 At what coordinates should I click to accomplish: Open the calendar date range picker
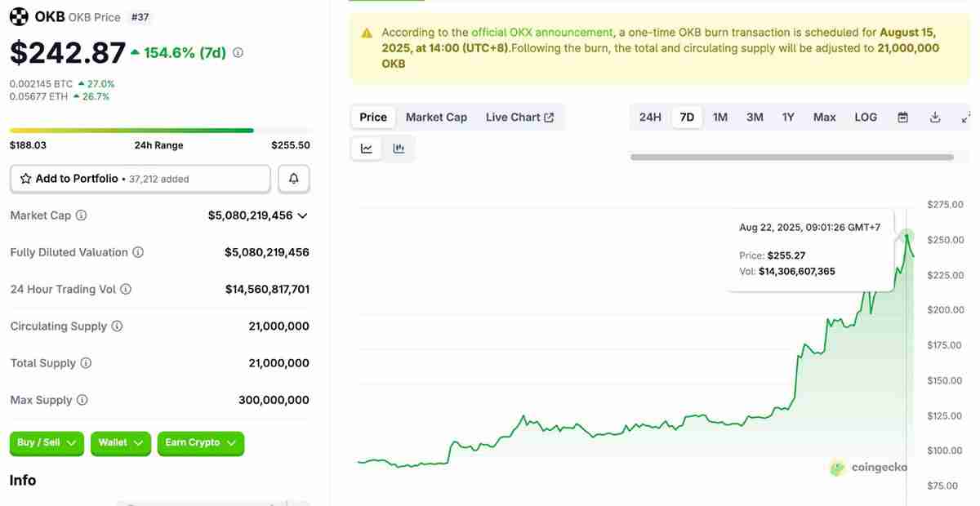pos(902,117)
